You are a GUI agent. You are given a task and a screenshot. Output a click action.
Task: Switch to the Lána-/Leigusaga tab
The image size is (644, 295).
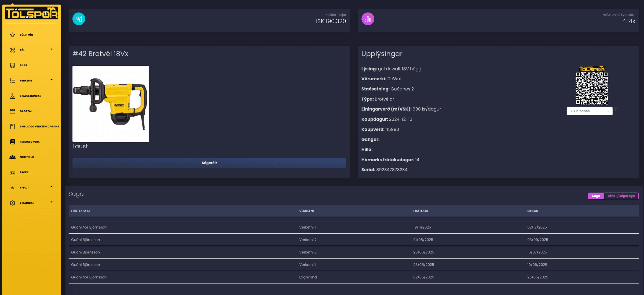tap(621, 196)
